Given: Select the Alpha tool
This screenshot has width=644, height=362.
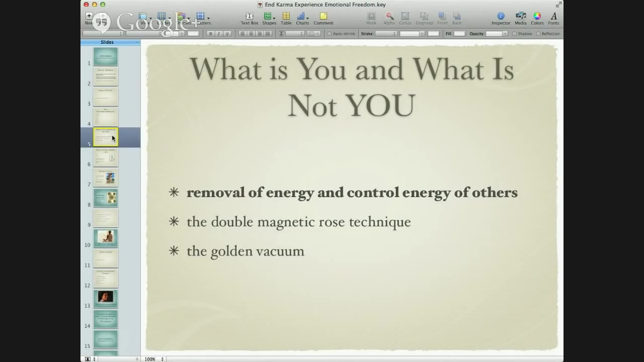Looking at the screenshot, I should click(389, 19).
